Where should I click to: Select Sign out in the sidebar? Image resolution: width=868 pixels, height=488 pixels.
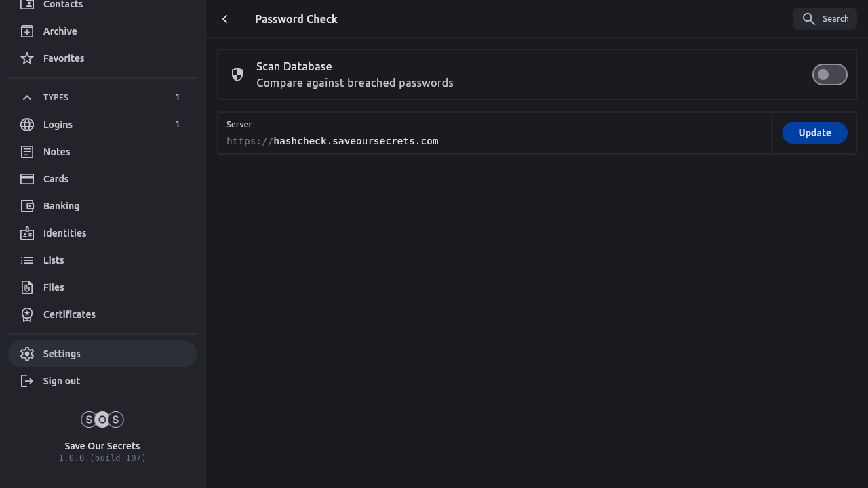(x=61, y=381)
